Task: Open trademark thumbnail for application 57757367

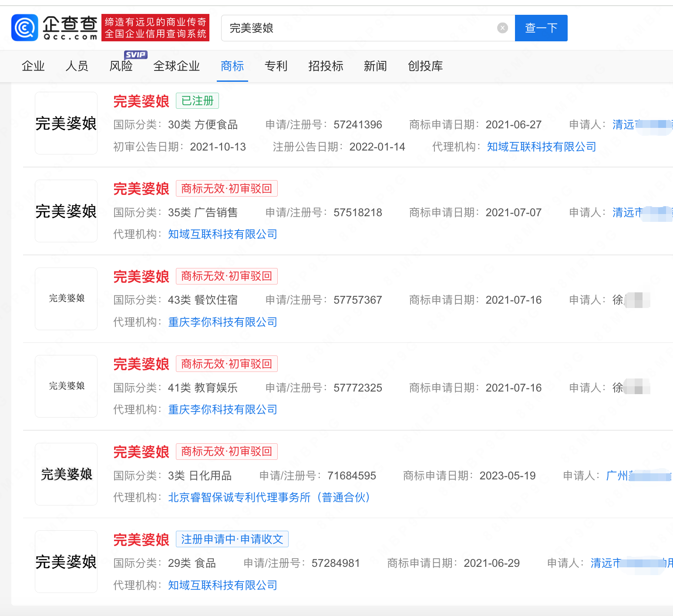Action: click(66, 299)
